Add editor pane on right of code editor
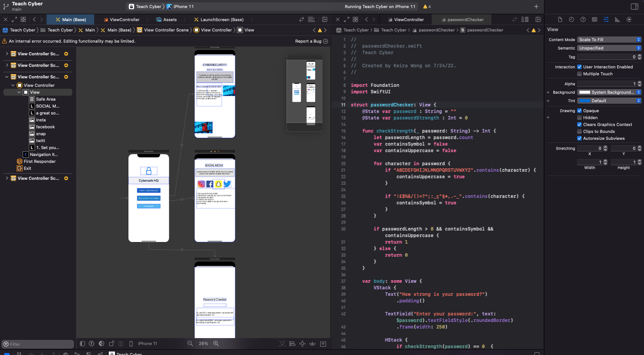This screenshot has height=355, width=644. pyautogui.click(x=538, y=20)
